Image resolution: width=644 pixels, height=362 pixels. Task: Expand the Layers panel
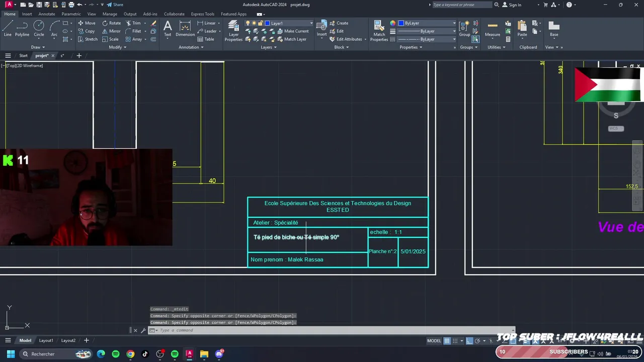(x=269, y=47)
